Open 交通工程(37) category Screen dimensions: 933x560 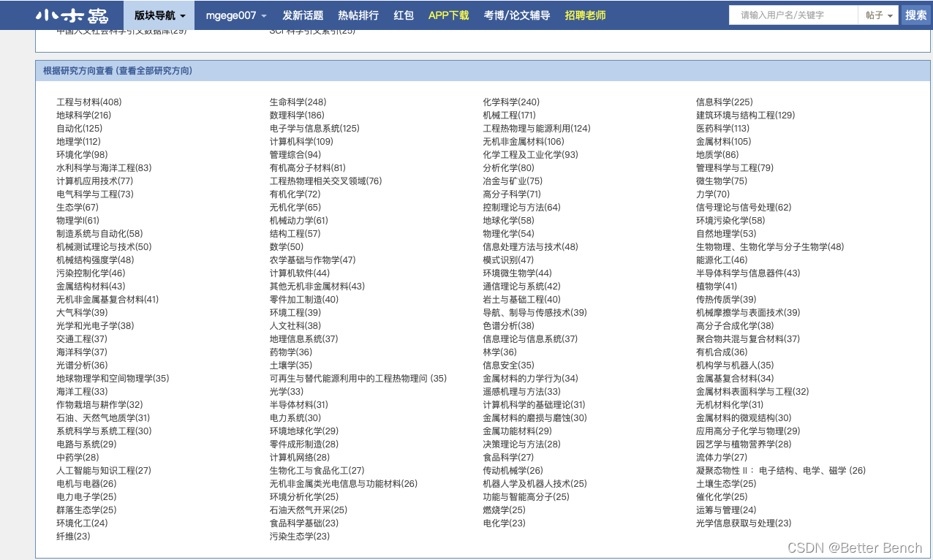point(82,339)
